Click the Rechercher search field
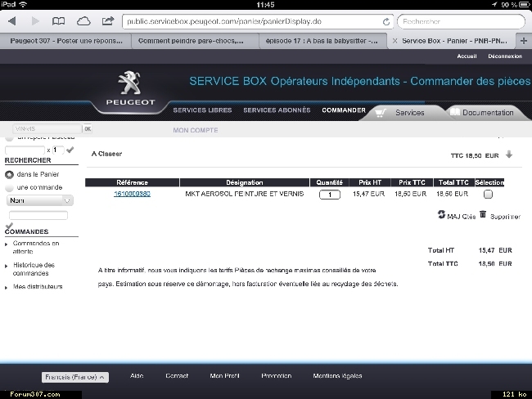Viewport: 532px width, 399px height. pos(461,22)
